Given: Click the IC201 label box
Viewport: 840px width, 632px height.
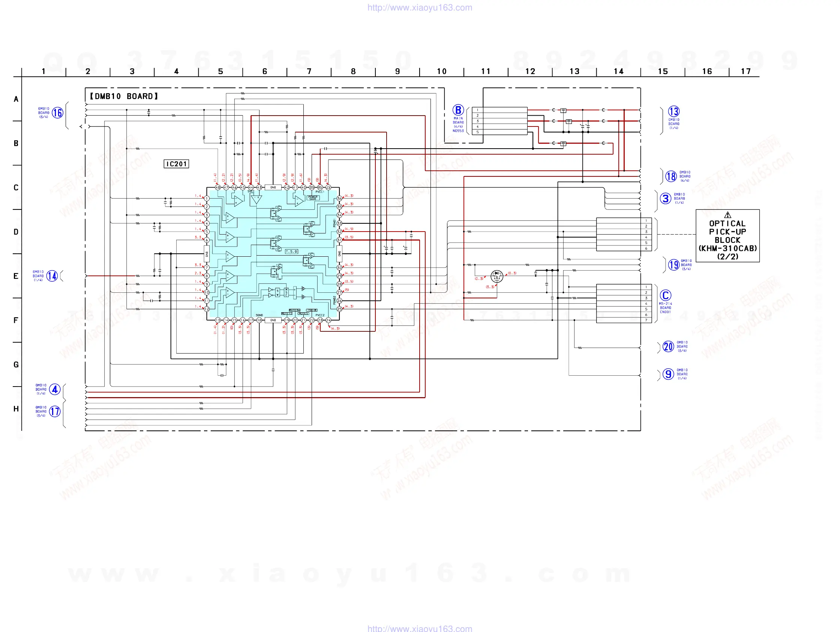Looking at the screenshot, I should point(176,164).
